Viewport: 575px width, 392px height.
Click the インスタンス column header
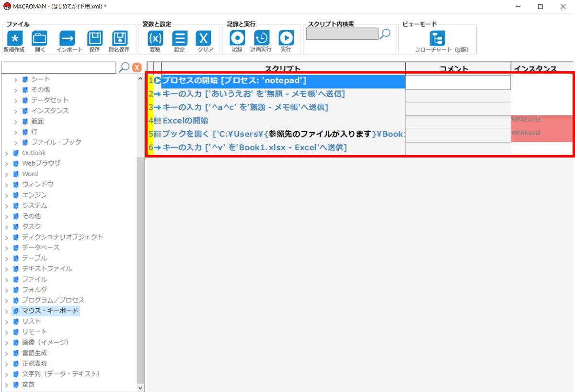[542, 68]
